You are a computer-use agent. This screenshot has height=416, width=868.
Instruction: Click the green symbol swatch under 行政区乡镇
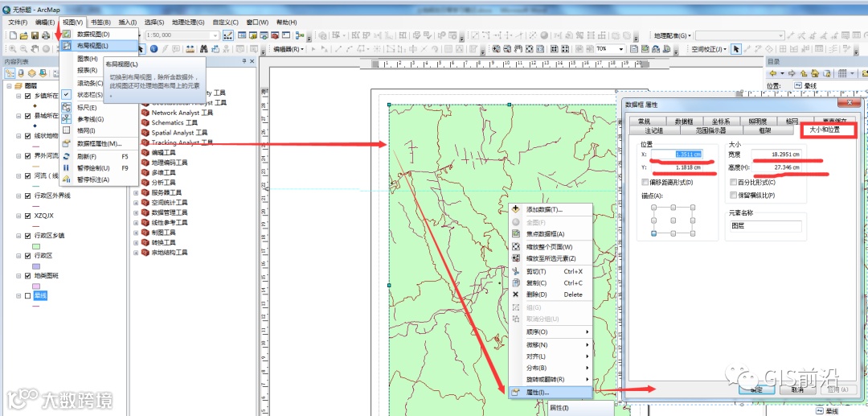36,246
